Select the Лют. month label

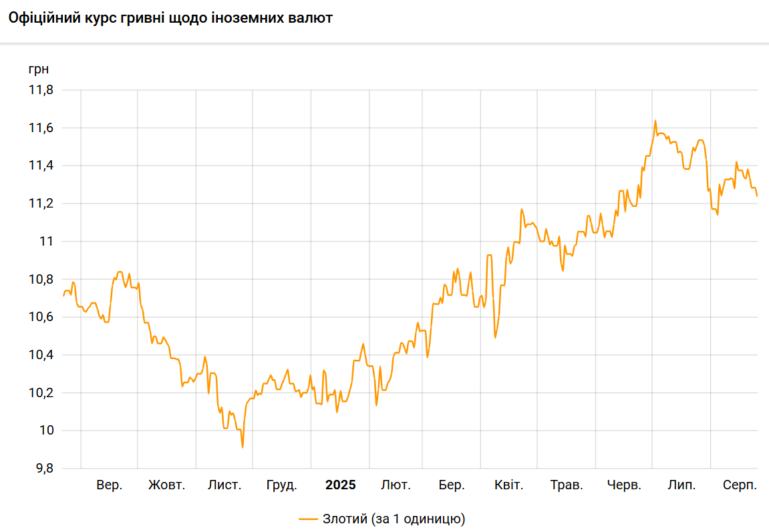(x=396, y=485)
